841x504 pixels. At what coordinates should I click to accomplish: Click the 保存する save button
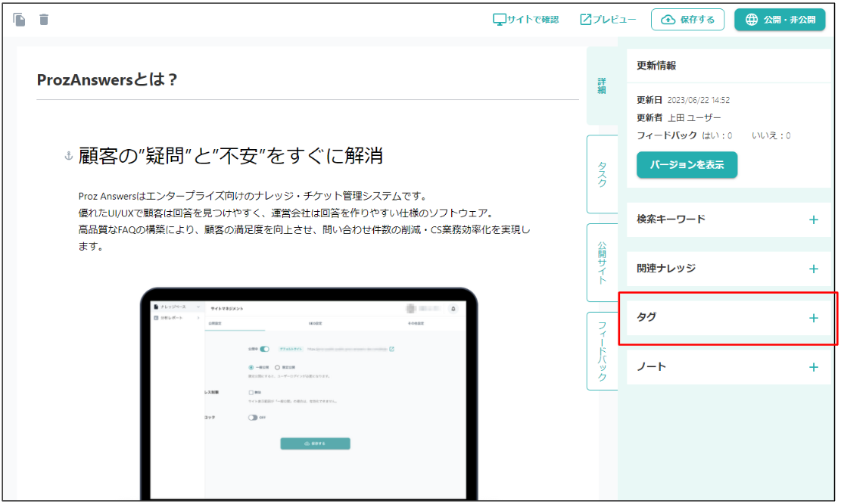pyautogui.click(x=687, y=20)
